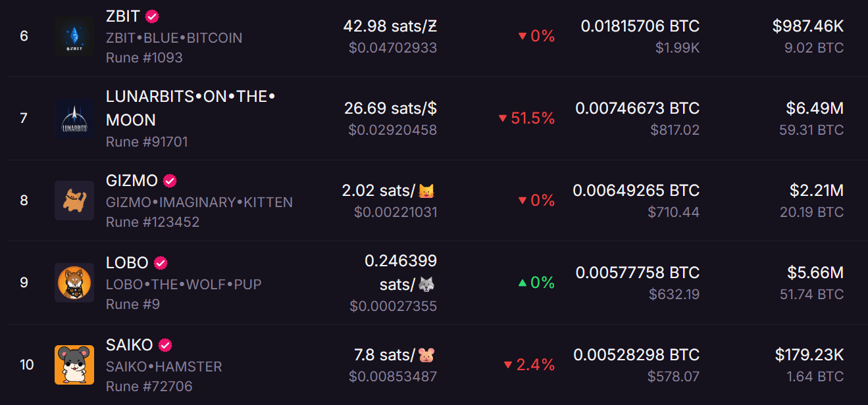
Task: Click the verified badge next to ZBIT
Action: click(152, 16)
